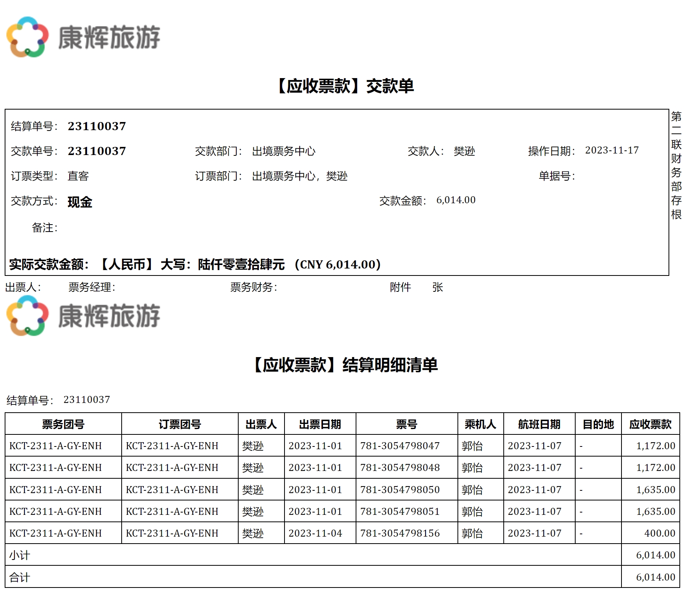Click the 合计 row total amount
Screen dimensions: 700x598
655,577
